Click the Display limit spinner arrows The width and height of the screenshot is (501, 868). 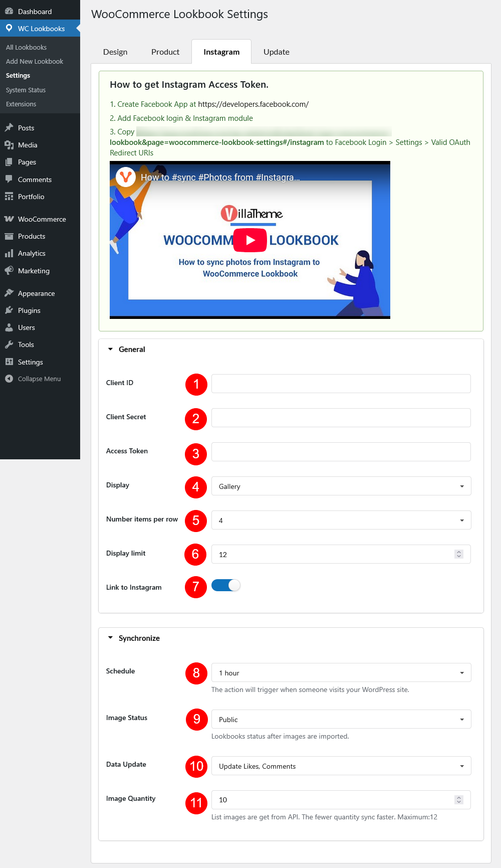(459, 554)
